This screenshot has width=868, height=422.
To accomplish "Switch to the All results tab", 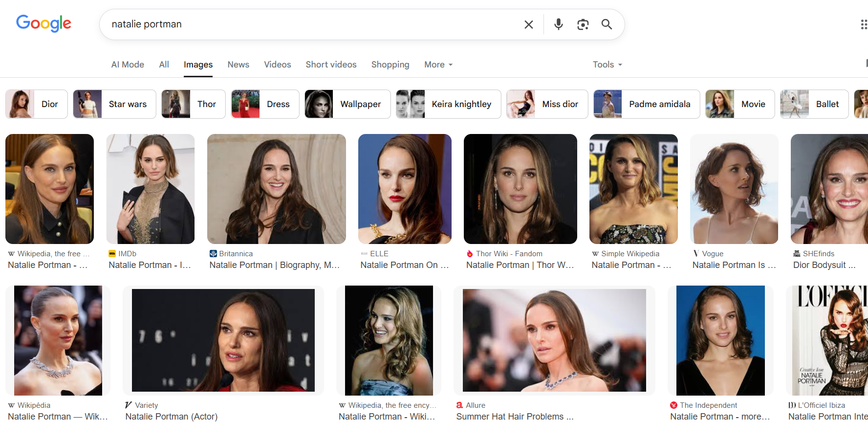I will (164, 65).
